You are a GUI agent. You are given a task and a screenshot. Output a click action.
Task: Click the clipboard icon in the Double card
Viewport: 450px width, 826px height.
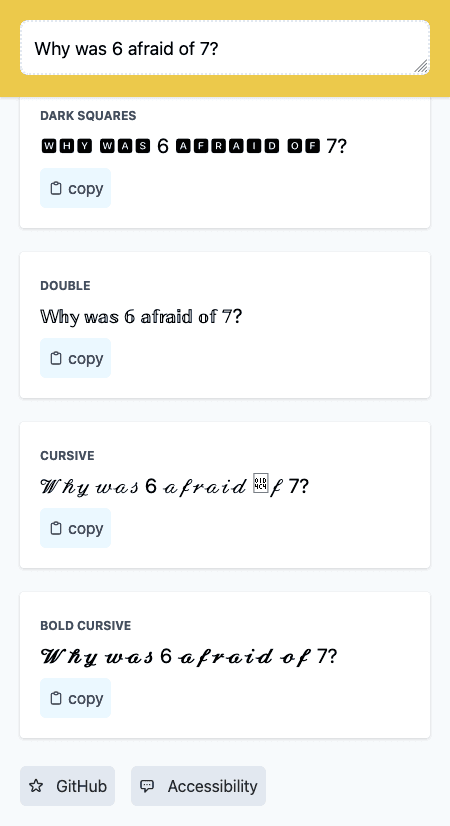coord(56,358)
